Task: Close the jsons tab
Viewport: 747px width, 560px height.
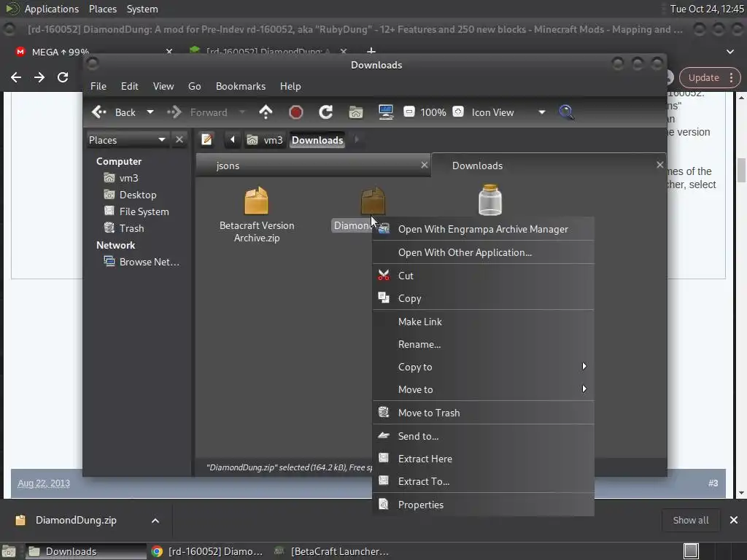Action: click(x=424, y=165)
